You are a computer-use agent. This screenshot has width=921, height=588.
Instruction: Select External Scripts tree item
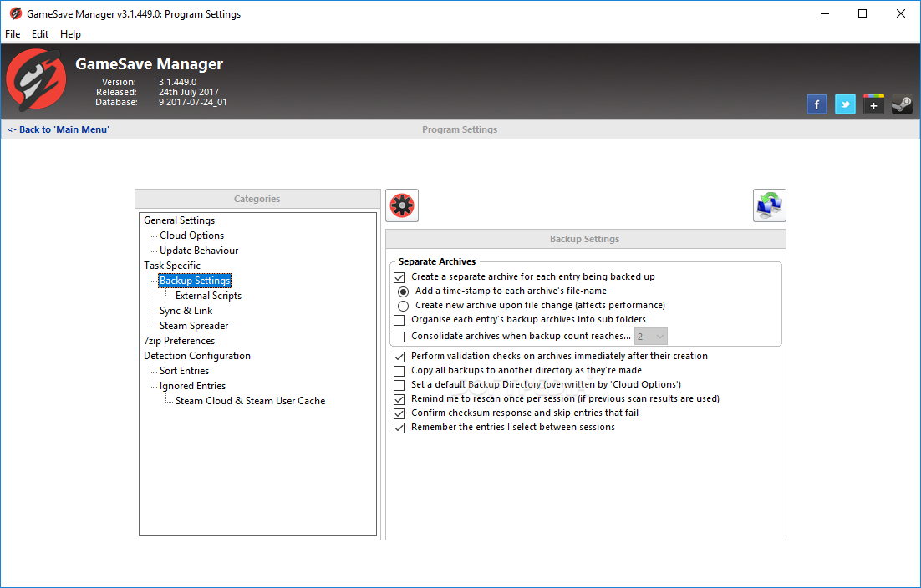[x=208, y=296]
